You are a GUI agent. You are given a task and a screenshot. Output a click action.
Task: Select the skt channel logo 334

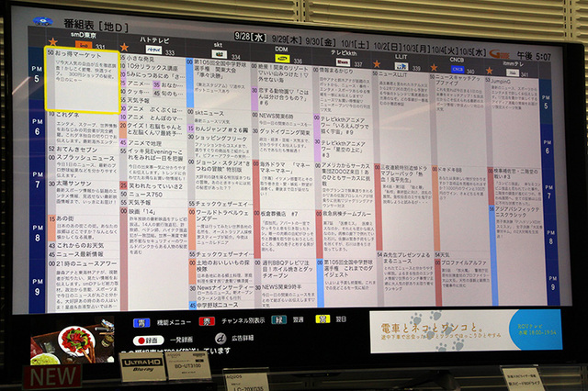pyautogui.click(x=219, y=54)
